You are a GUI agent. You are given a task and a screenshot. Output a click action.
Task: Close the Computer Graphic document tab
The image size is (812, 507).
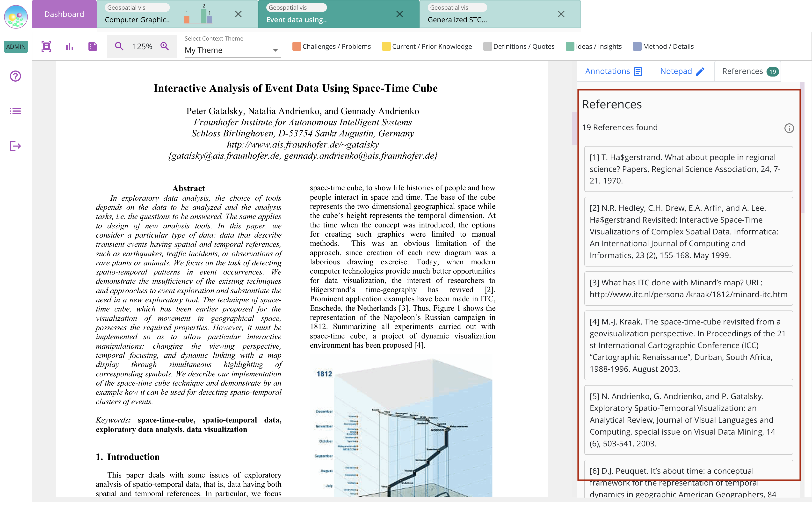click(238, 14)
